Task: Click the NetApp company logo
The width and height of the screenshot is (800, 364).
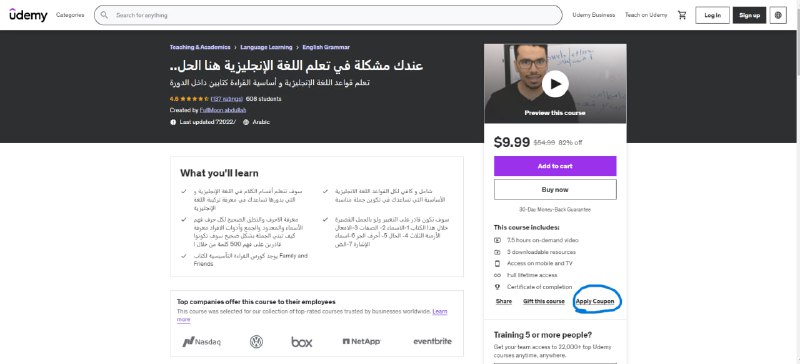Action: tap(362, 342)
